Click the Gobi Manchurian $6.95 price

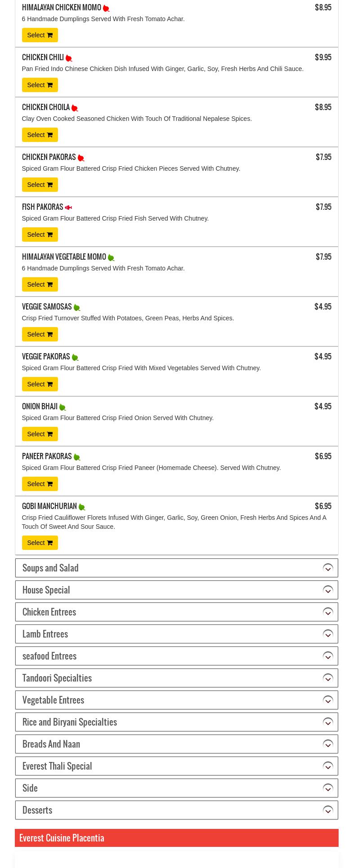323,506
